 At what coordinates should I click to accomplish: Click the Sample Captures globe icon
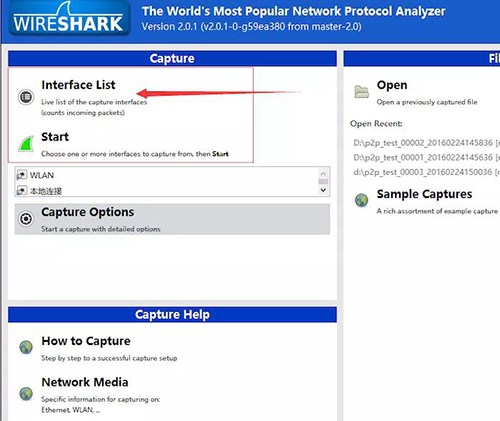(361, 200)
